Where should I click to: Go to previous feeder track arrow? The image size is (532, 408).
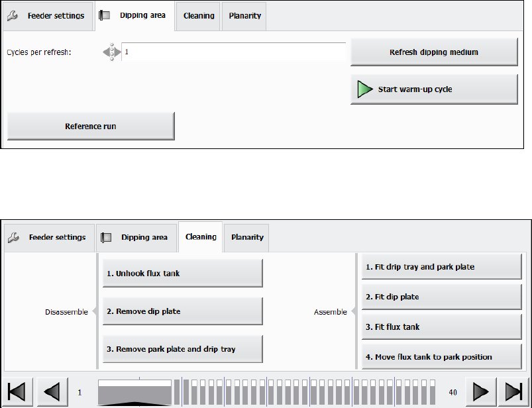[52, 392]
